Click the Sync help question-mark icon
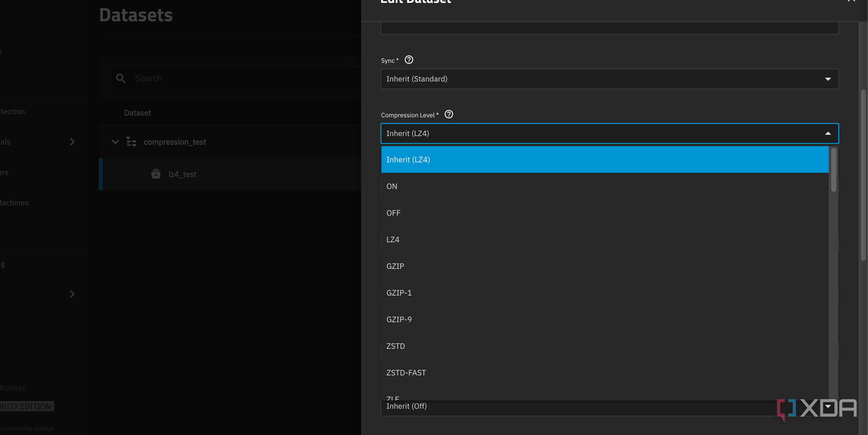Viewport: 868px width, 435px height. point(409,60)
